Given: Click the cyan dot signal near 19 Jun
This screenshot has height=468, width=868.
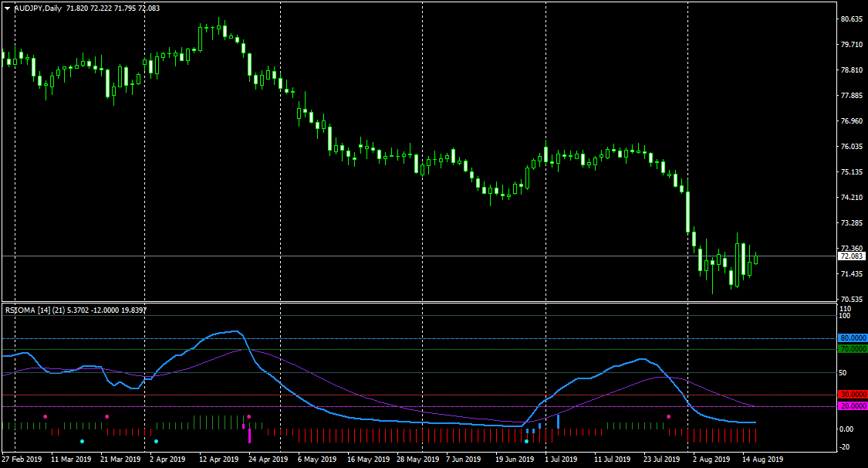Looking at the screenshot, I should [x=526, y=442].
